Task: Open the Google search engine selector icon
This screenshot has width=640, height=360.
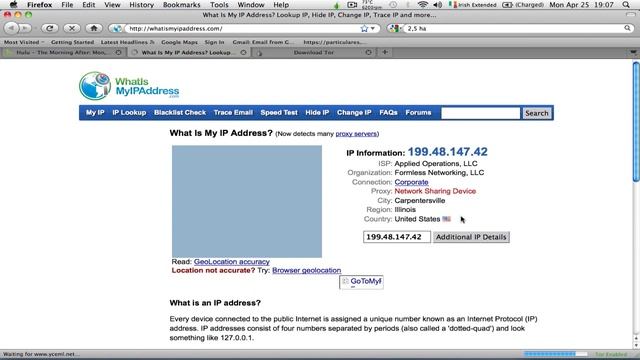Action: (395, 29)
